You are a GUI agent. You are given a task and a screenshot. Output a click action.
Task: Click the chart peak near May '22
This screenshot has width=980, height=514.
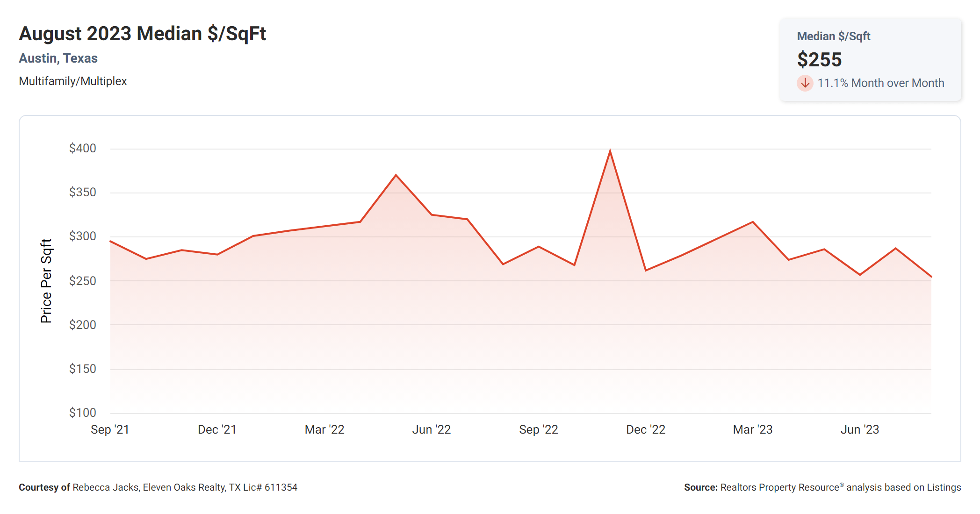(396, 175)
